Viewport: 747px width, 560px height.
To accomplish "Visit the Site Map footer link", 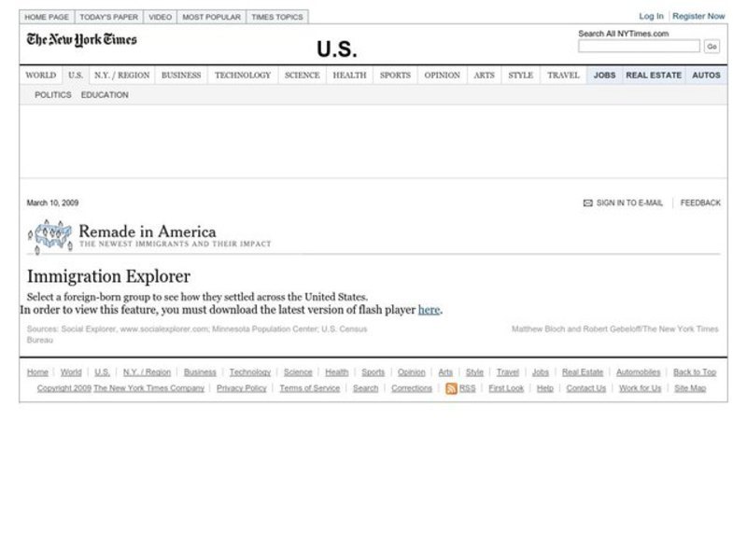I will pos(690,388).
